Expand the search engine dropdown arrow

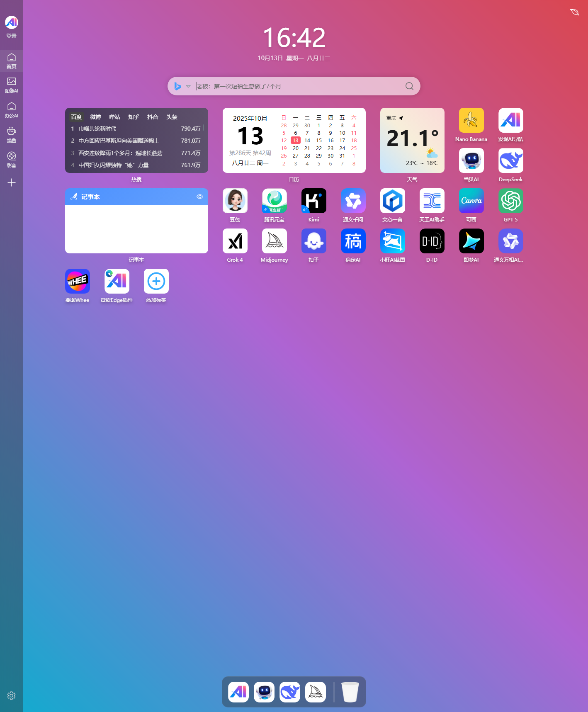point(188,86)
